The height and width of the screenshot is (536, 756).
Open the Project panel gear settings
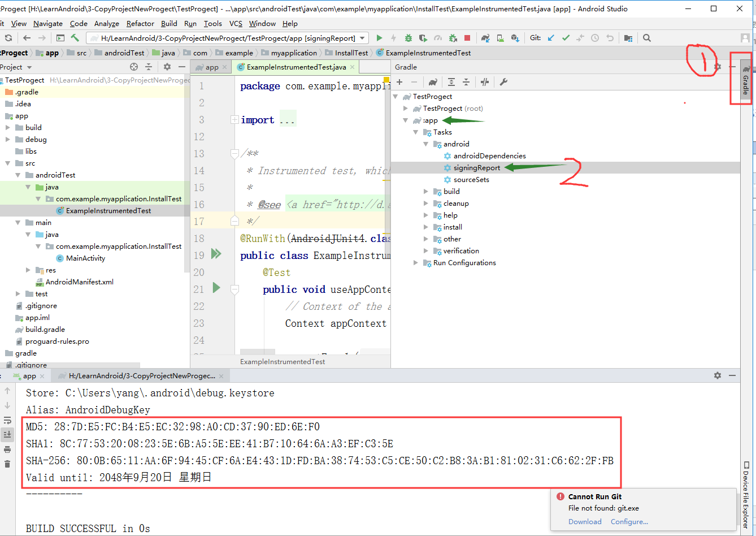167,67
